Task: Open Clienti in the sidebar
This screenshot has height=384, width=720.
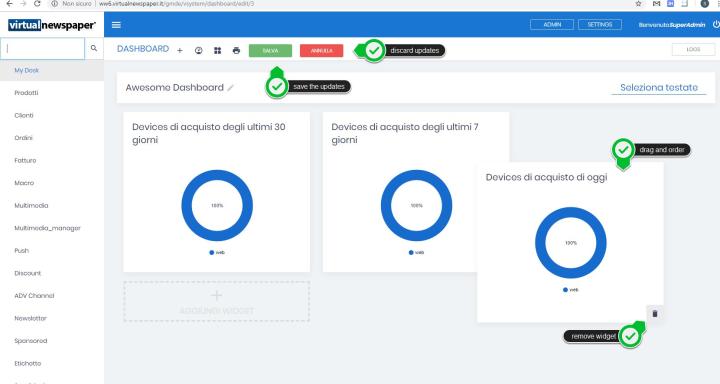Action: point(24,115)
